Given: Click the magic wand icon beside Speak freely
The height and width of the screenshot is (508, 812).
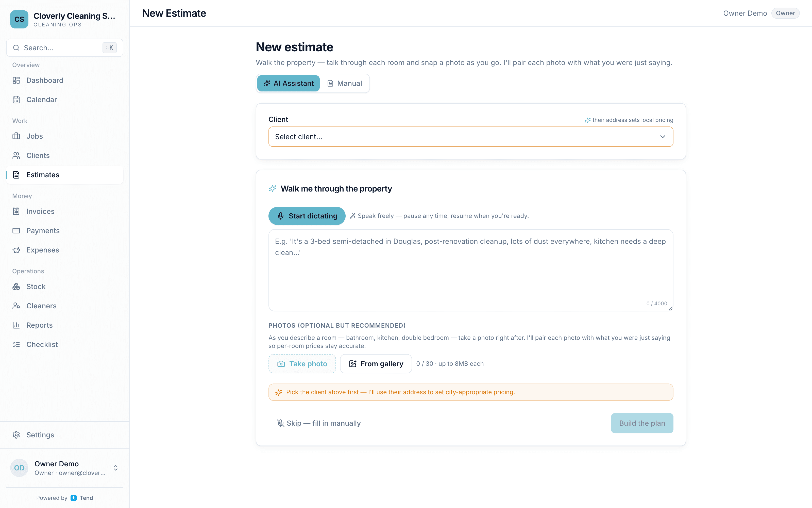Looking at the screenshot, I should pos(353,216).
